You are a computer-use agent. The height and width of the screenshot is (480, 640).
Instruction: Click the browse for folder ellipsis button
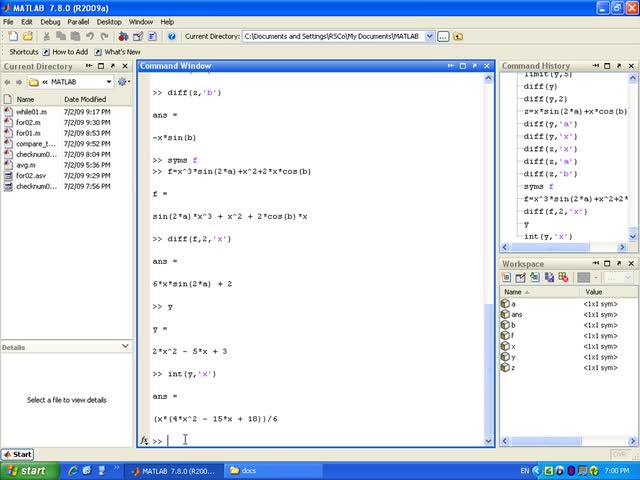coord(443,36)
